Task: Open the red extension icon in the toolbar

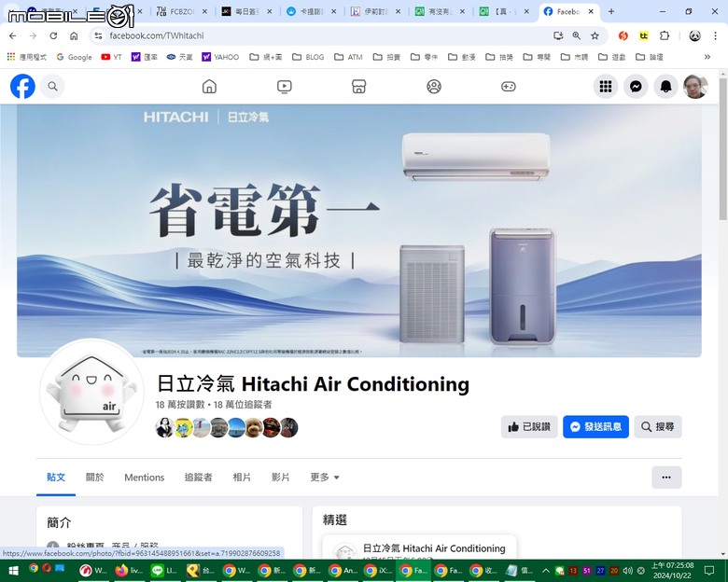Action: pyautogui.click(x=623, y=35)
